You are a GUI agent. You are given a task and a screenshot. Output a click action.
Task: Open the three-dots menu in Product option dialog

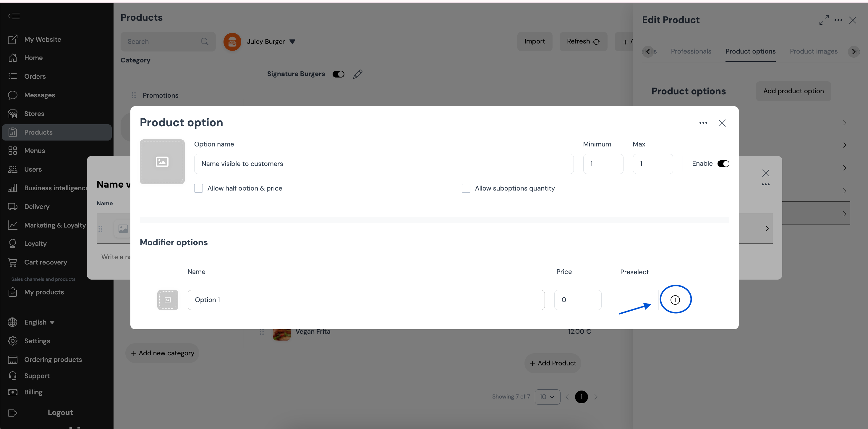click(x=703, y=123)
